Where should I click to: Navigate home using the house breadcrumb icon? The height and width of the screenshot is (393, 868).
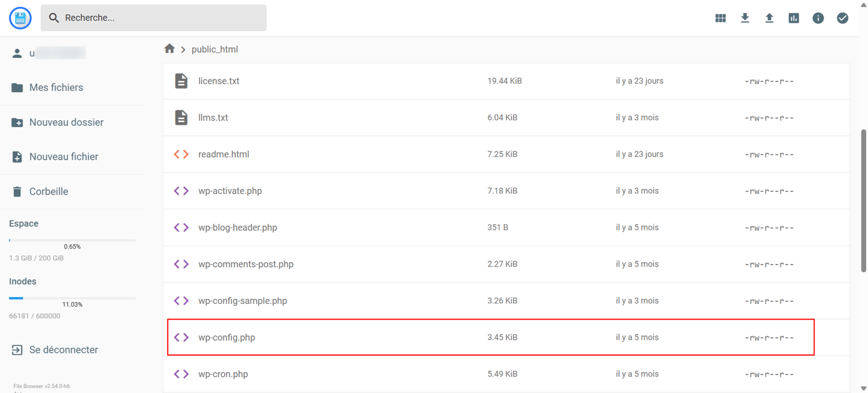(x=170, y=48)
